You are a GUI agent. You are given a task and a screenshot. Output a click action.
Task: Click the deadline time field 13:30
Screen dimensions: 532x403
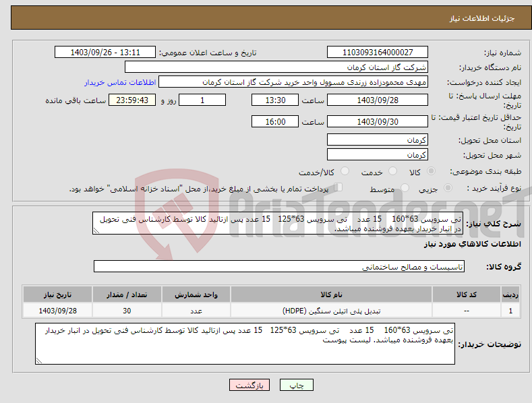tap(275, 100)
